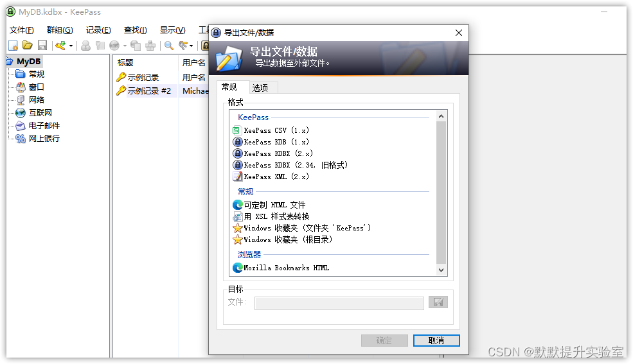This screenshot has width=633, height=364.
Task: Click the XSL transform gear-document icon
Action: 237,217
